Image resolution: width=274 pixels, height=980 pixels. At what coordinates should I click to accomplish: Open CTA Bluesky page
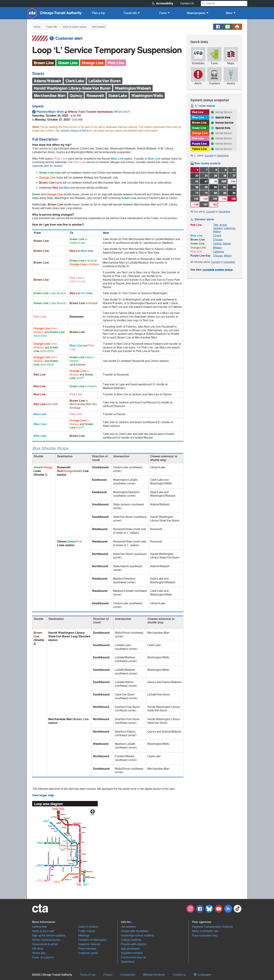point(209,908)
